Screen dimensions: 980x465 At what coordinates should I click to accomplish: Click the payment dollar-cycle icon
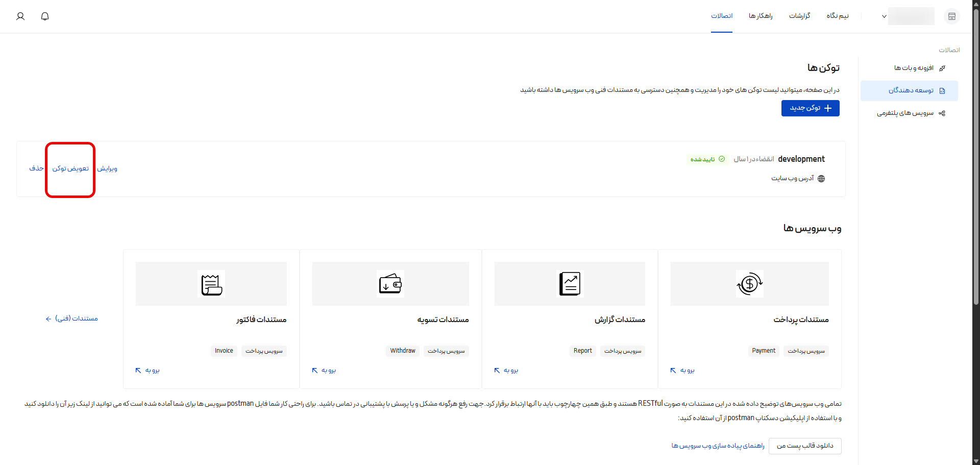749,283
